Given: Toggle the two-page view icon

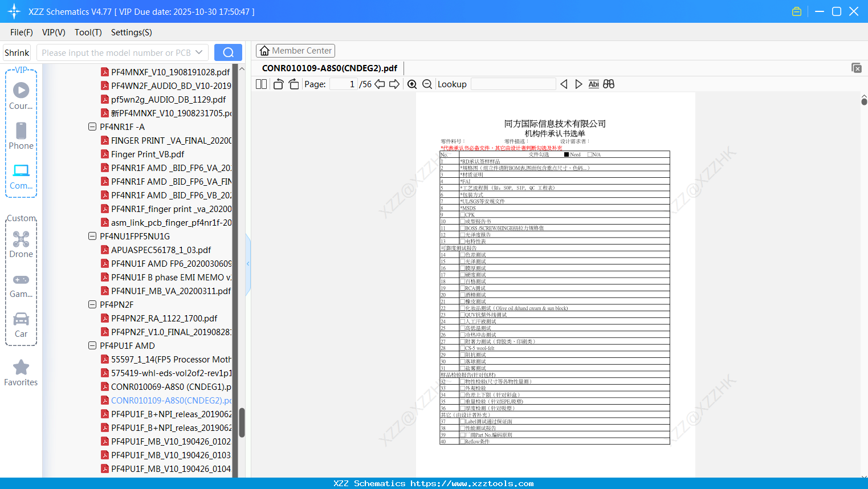Looking at the screenshot, I should pyautogui.click(x=261, y=84).
